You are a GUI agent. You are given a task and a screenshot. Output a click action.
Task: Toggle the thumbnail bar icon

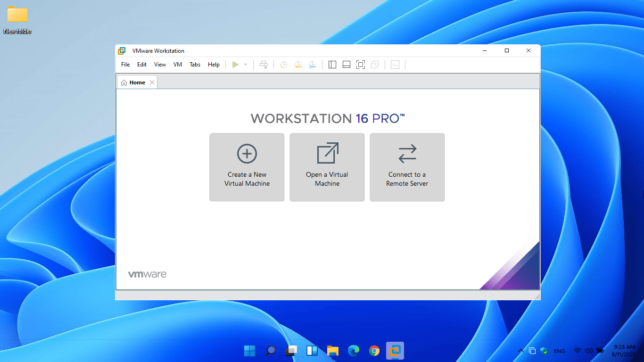point(347,65)
